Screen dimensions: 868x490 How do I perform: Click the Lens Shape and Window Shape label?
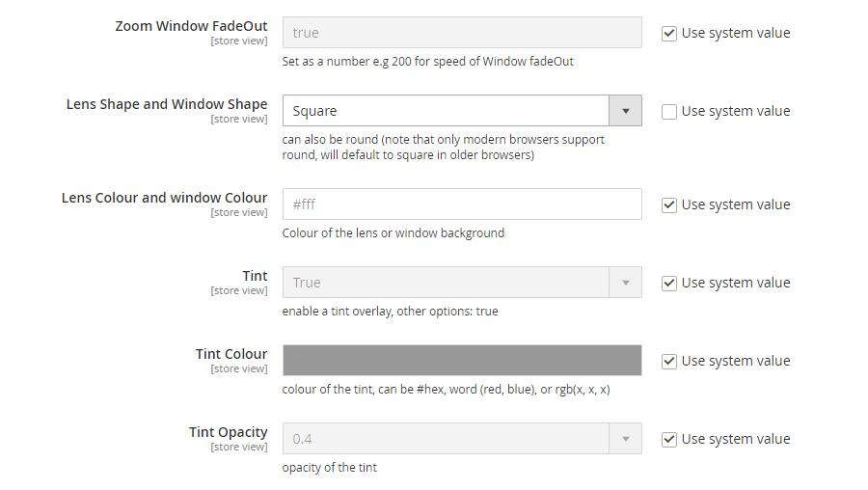click(x=167, y=104)
